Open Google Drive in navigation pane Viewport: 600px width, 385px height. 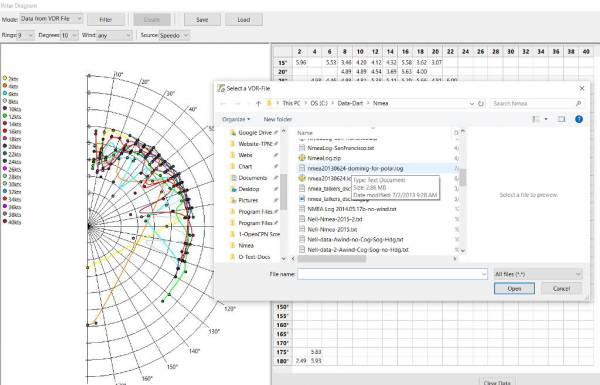coord(255,132)
